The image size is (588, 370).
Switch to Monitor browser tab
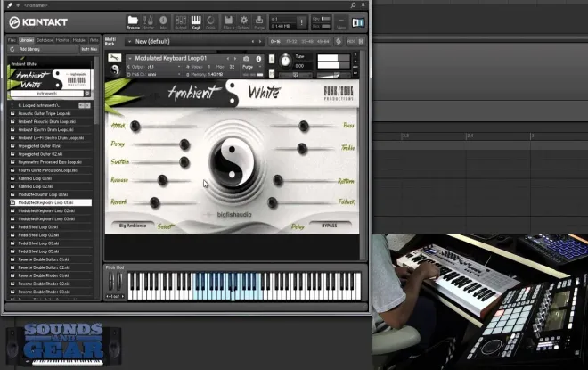pyautogui.click(x=62, y=40)
